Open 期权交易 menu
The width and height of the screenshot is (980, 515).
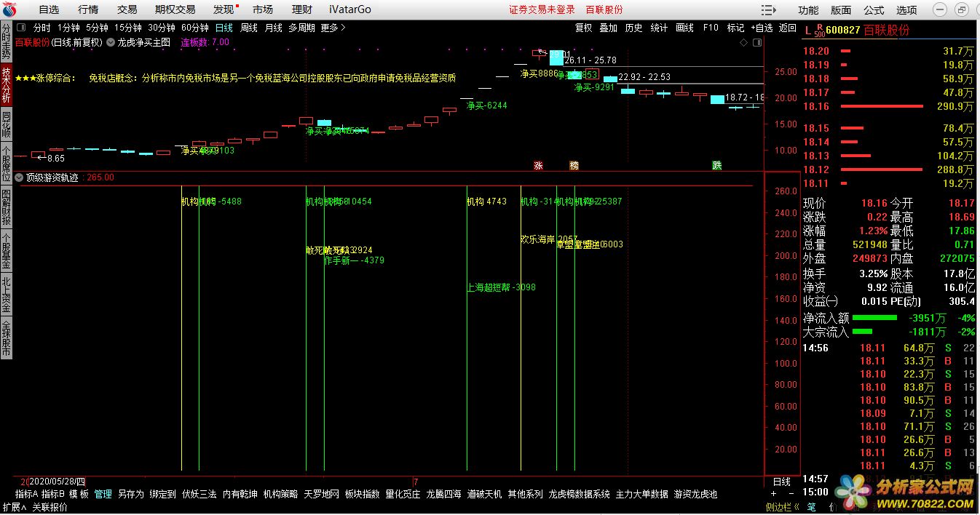pyautogui.click(x=175, y=9)
